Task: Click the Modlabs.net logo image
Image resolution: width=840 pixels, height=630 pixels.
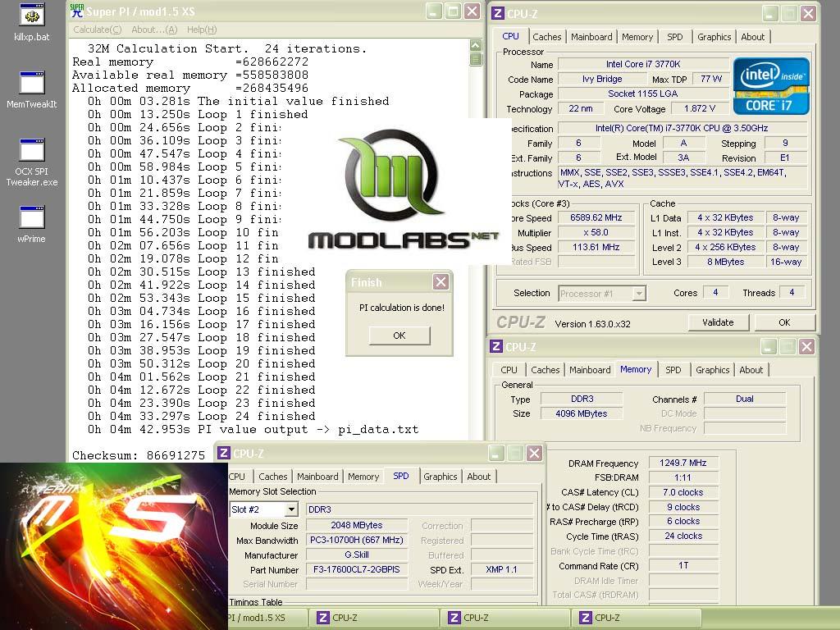Action: click(x=397, y=191)
